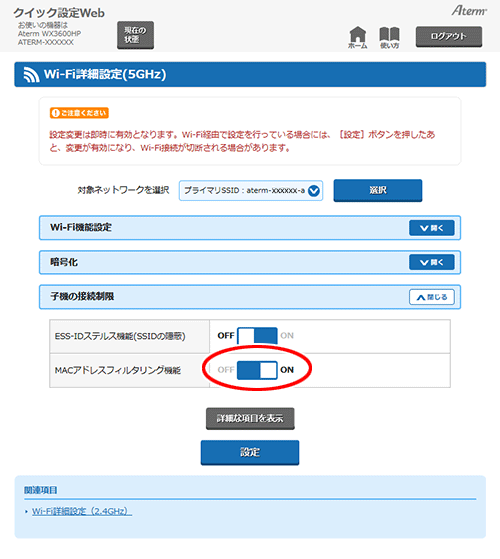Click the 対象ネットワークを選択 label

(123, 190)
